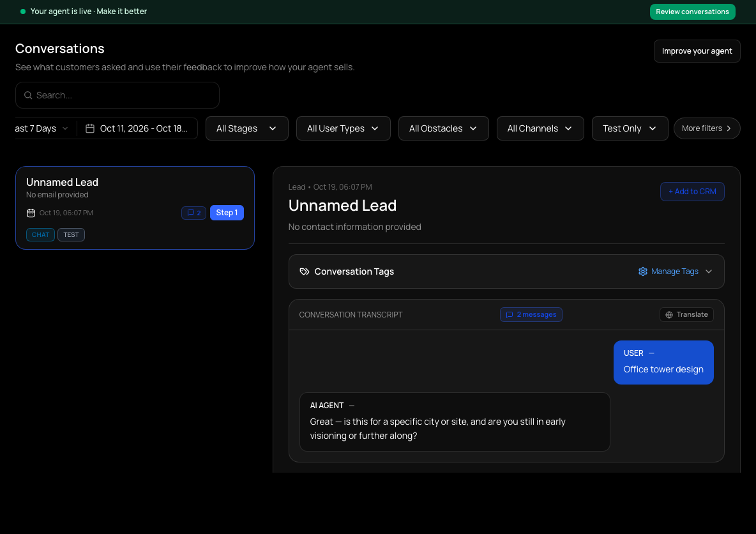Expand the All Obstacles filter
Screen dimensions: 756x534
444,128
